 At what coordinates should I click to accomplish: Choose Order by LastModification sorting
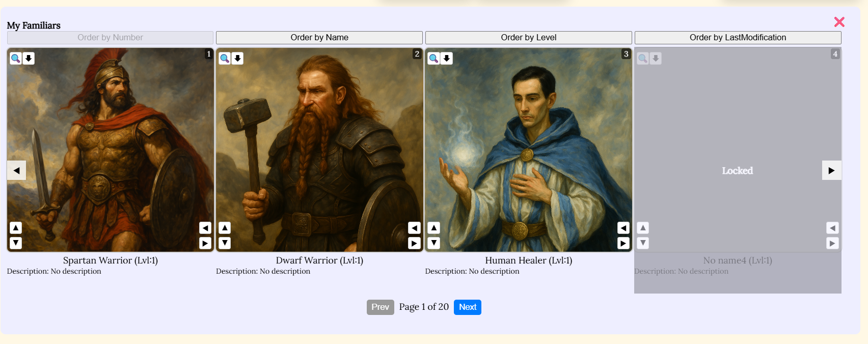point(738,38)
